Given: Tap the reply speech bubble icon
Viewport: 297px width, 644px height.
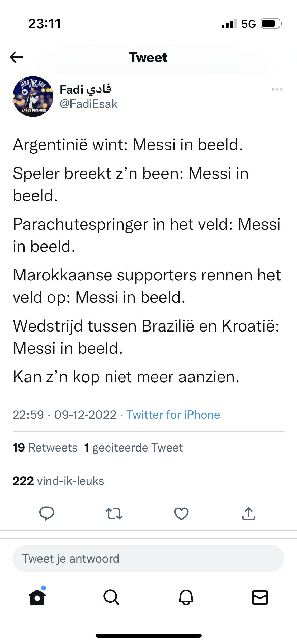Looking at the screenshot, I should (47, 513).
